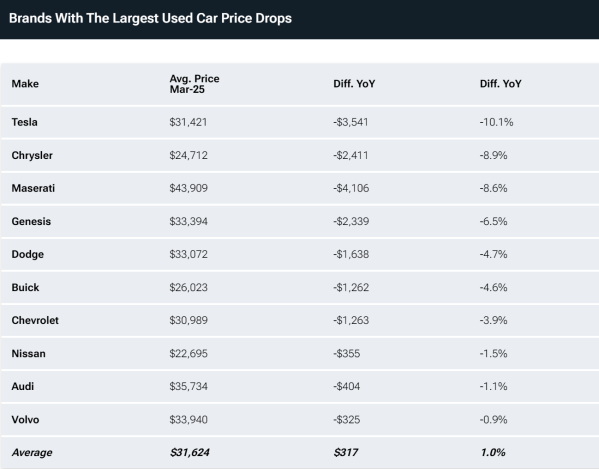Select the Tesla row name
Viewport: 599px width, 469px height.
pos(24,122)
